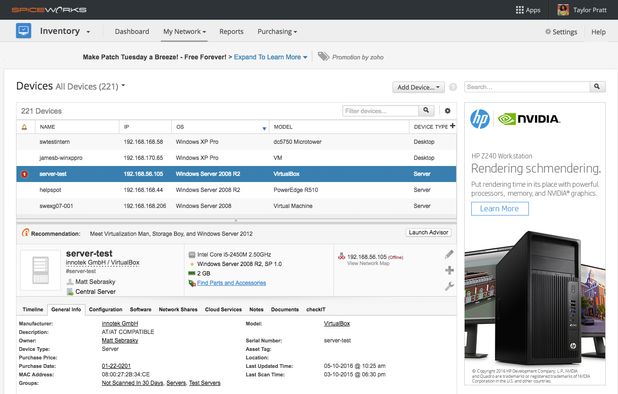Image resolution: width=618 pixels, height=394 pixels.
Task: Click the HP logo in ad
Action: (x=480, y=119)
